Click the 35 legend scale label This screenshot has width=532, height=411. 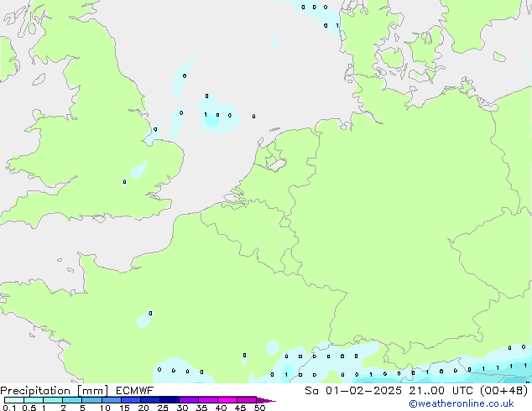pyautogui.click(x=201, y=408)
